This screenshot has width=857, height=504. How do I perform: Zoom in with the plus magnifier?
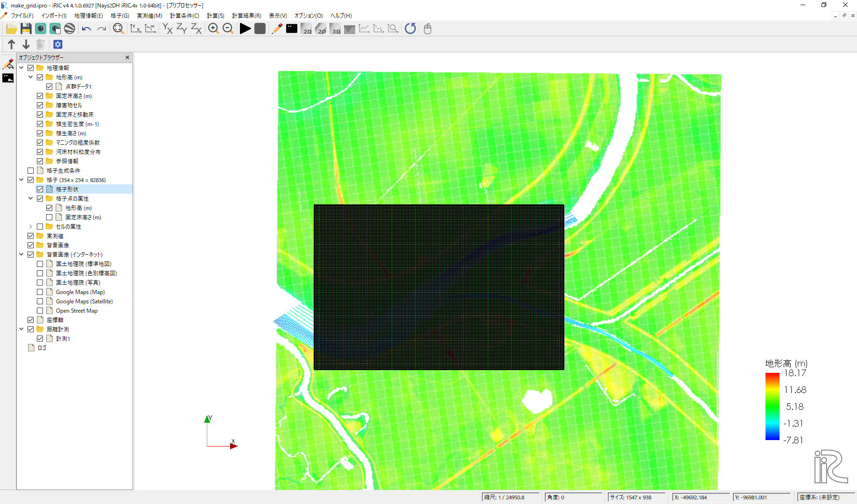point(213,29)
